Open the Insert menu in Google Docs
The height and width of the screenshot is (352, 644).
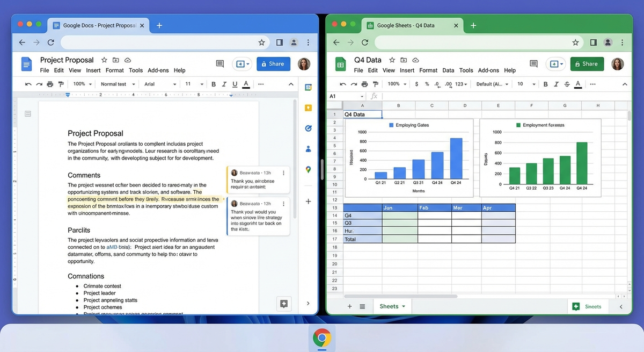click(x=93, y=70)
